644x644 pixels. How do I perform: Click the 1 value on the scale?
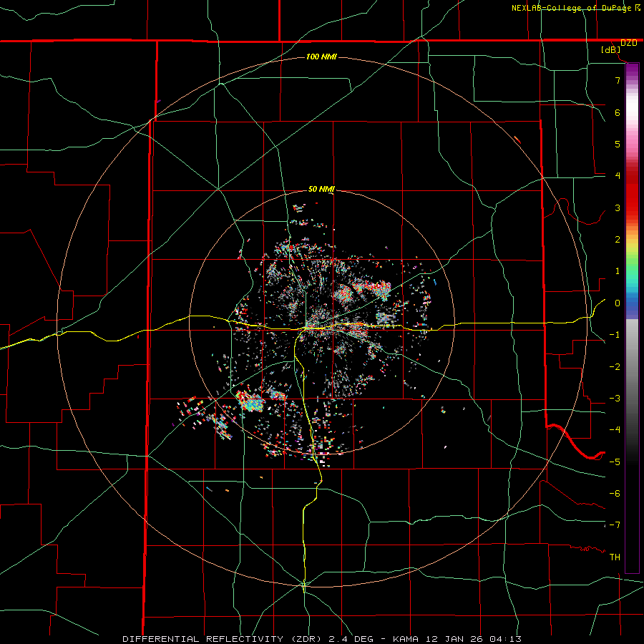(618, 271)
